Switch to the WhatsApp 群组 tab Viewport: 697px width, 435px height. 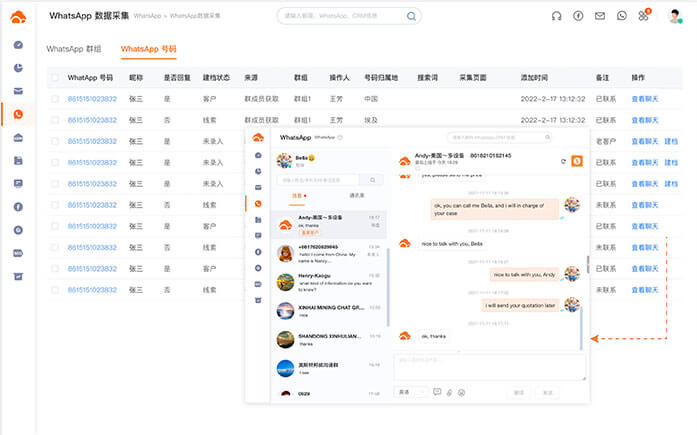73,49
